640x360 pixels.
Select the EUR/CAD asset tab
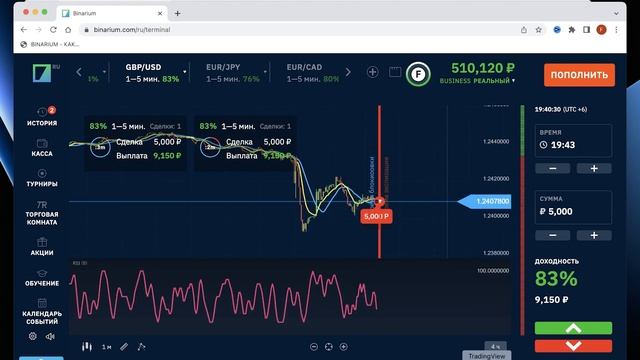(313, 73)
